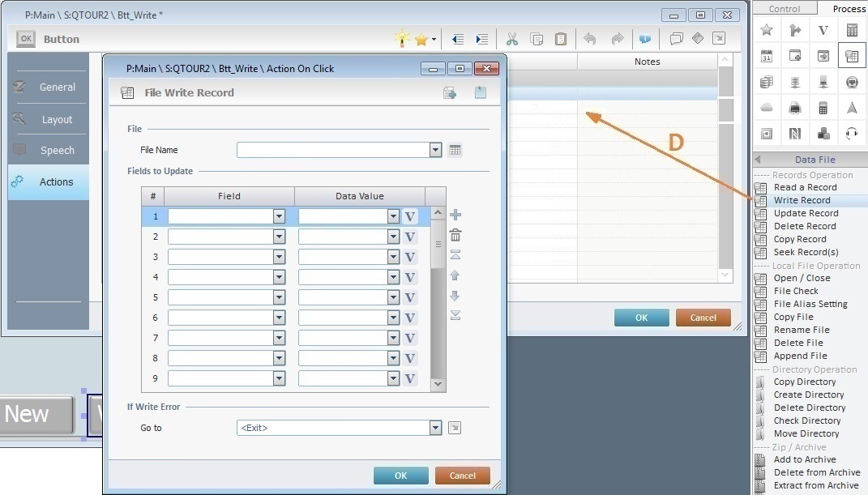
Task: Click the increase indent toolbar icon
Action: 482,39
